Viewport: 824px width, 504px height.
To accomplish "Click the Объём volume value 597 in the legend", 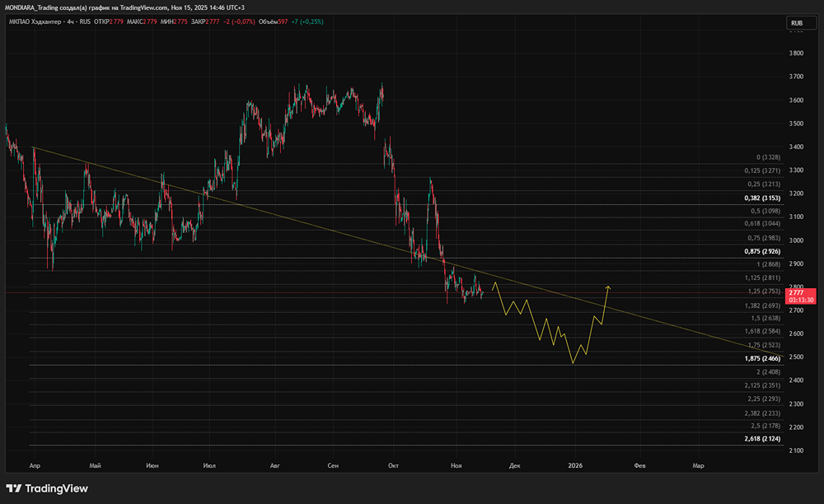I will coord(283,23).
